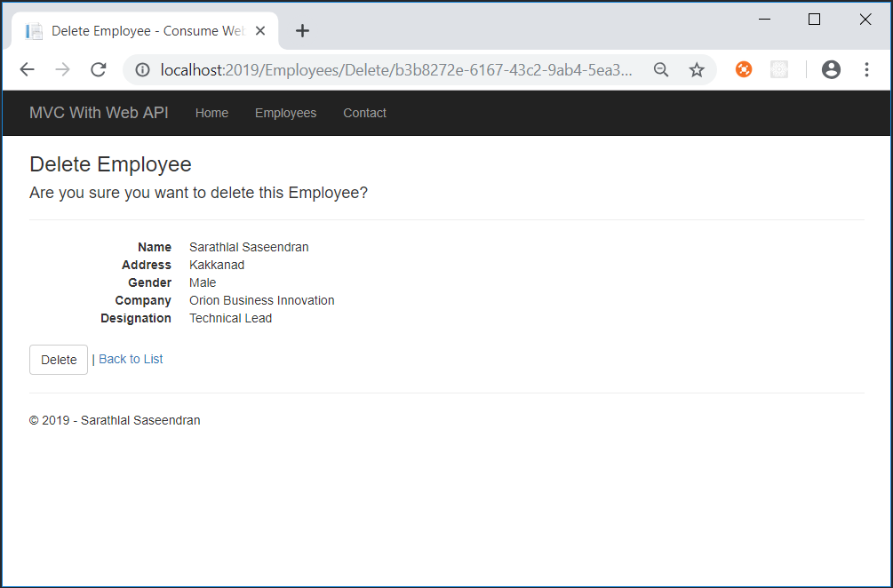The height and width of the screenshot is (588, 893).
Task: Bookmark this page using the star icon
Action: 697,69
